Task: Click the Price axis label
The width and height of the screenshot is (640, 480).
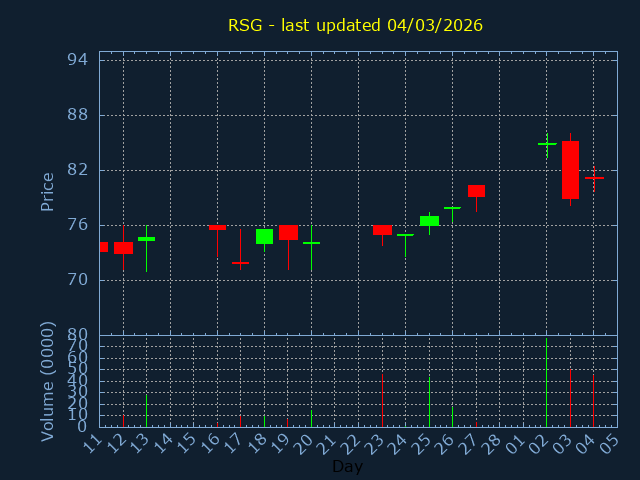Action: coord(47,191)
